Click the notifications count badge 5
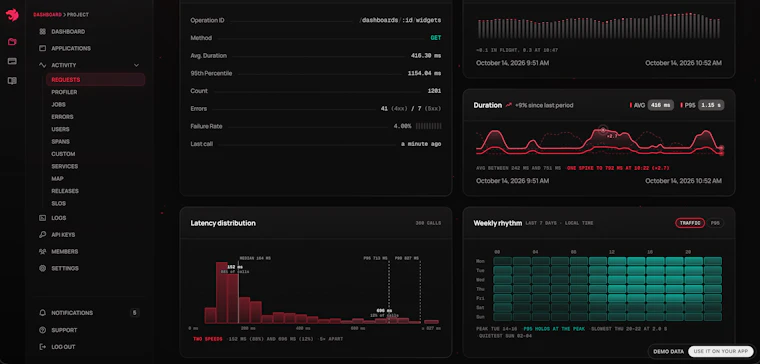Viewport: 760px width, 364px height. coord(134,313)
